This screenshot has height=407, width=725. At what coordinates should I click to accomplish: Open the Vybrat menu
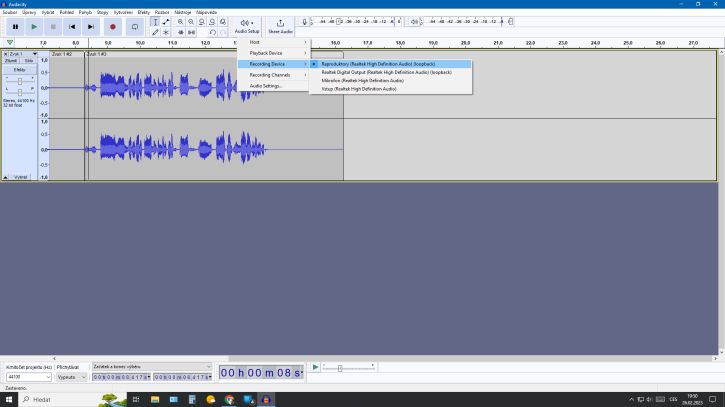pos(48,12)
